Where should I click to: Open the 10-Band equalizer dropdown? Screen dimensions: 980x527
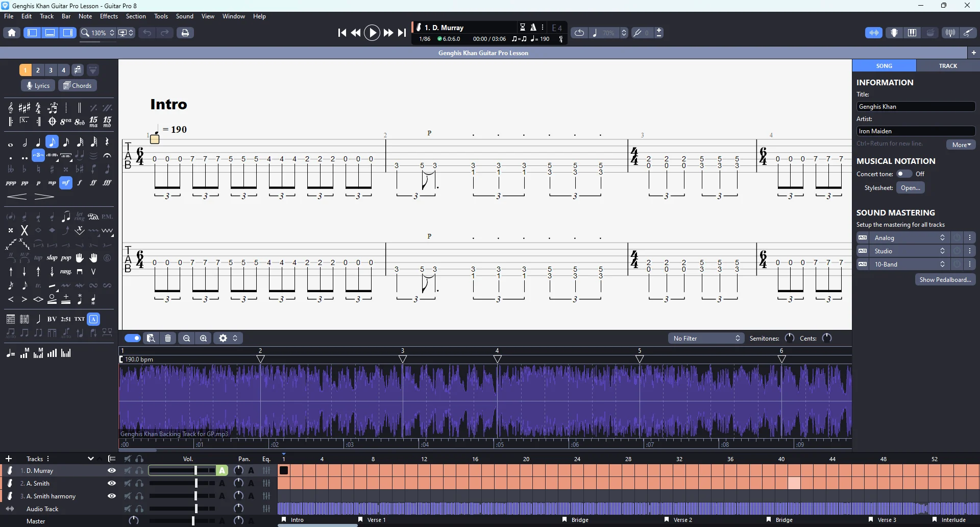pos(910,265)
